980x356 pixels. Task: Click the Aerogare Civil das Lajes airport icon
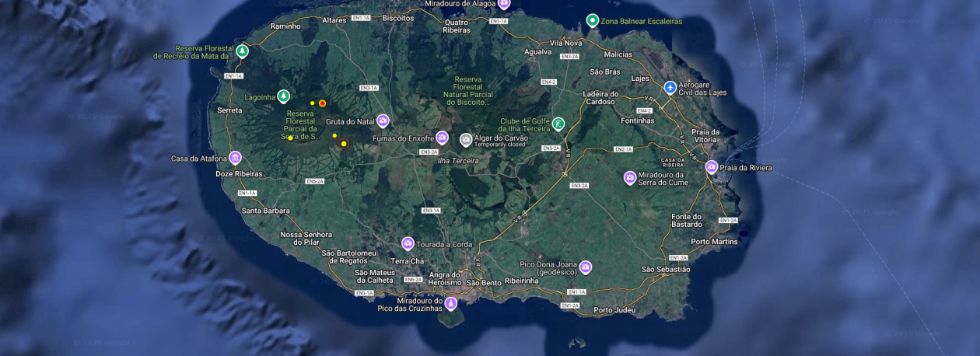[670, 87]
